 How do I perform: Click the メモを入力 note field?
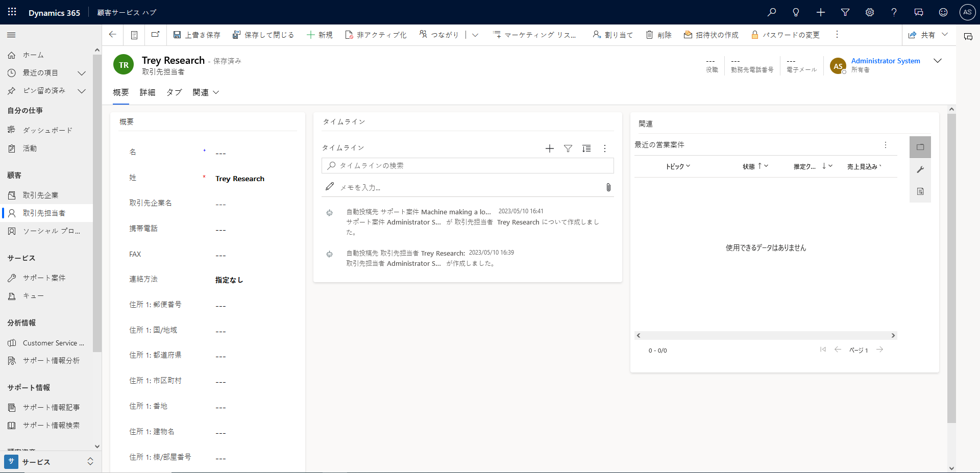coord(468,187)
